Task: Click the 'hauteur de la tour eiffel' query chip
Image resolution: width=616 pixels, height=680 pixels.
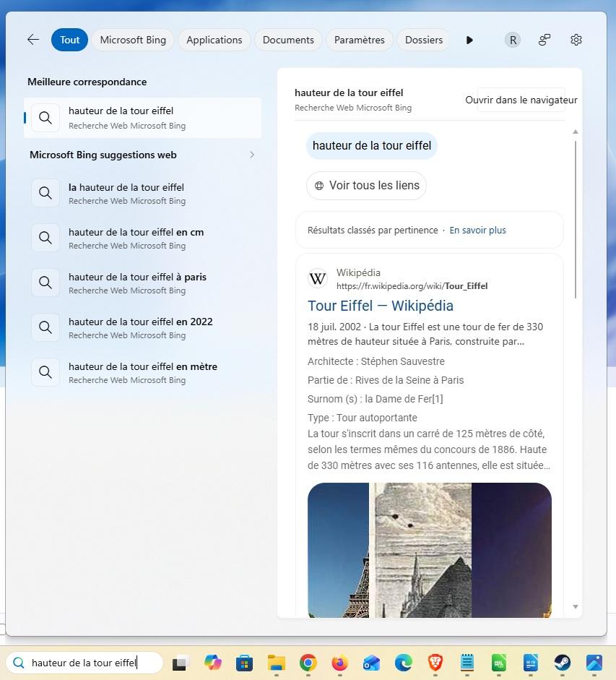Action: pos(371,146)
